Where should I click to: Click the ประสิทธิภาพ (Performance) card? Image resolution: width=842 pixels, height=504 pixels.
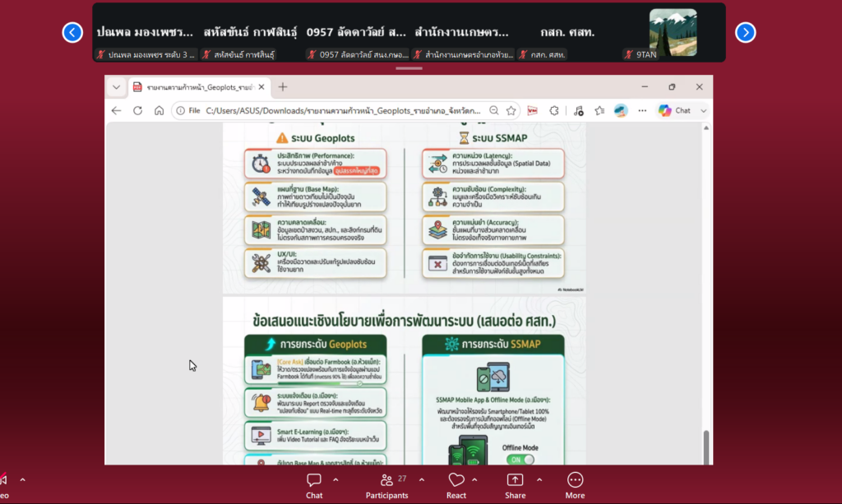click(315, 163)
